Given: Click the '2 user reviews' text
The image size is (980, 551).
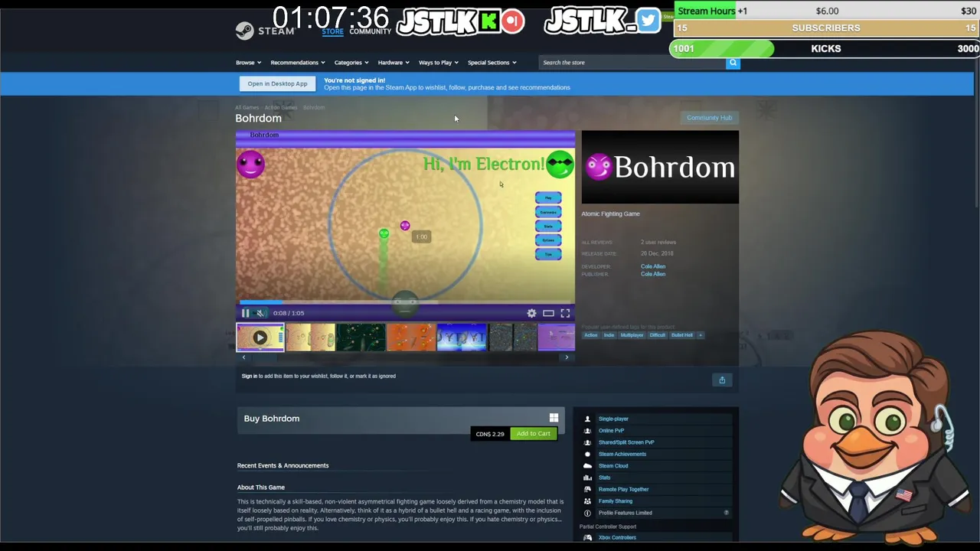Looking at the screenshot, I should coord(658,243).
